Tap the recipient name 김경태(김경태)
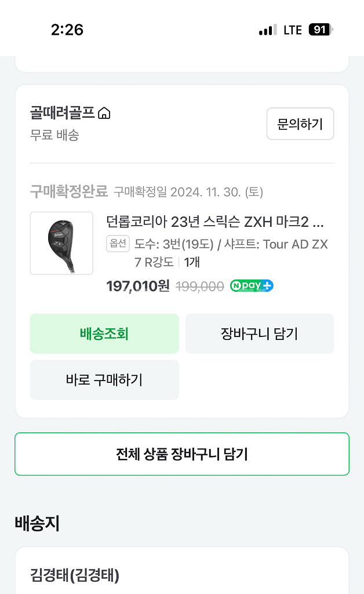Image resolution: width=364 pixels, height=594 pixels. [x=75, y=575]
